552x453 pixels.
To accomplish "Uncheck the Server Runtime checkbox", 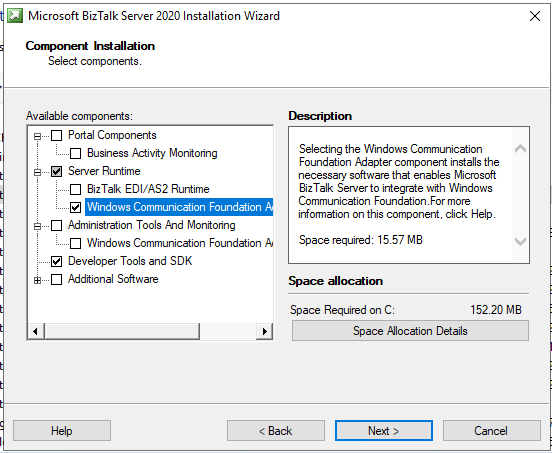I will (57, 171).
